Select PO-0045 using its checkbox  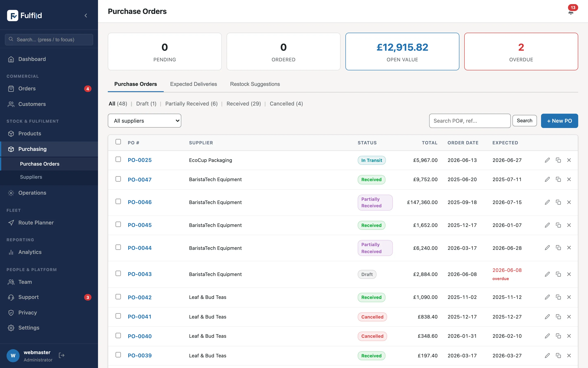point(118,224)
